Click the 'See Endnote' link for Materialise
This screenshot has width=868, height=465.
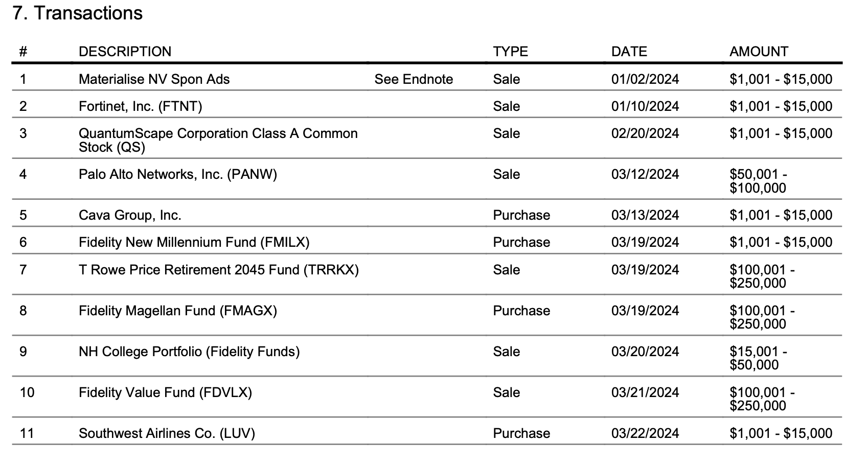click(x=413, y=79)
